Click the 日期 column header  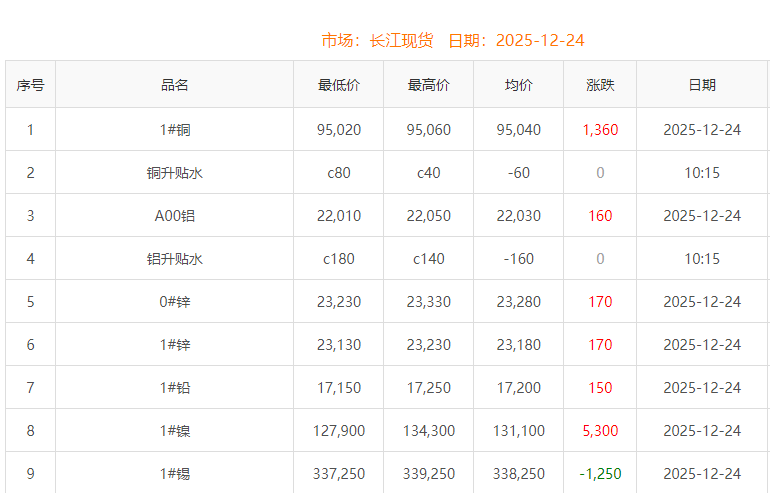point(702,85)
